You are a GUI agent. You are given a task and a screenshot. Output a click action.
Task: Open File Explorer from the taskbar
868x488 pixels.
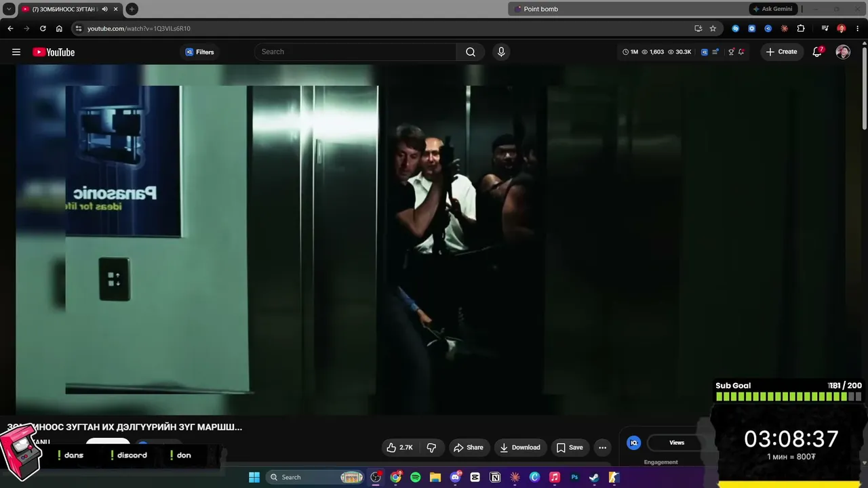[435, 477]
